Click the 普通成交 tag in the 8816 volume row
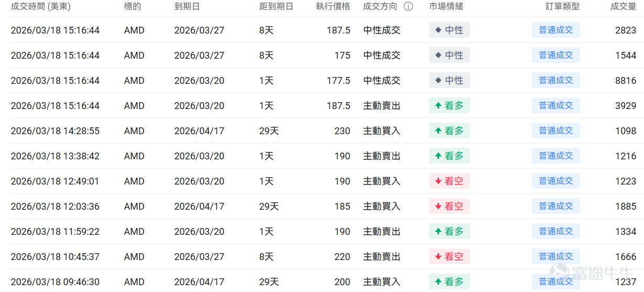This screenshot has height=292, width=644. click(556, 81)
